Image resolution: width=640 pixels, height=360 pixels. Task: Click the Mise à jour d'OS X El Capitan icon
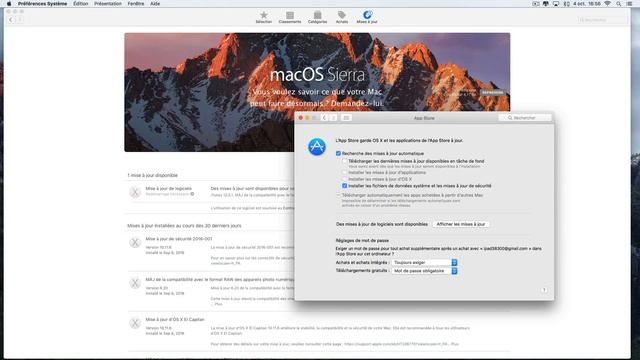point(135,323)
